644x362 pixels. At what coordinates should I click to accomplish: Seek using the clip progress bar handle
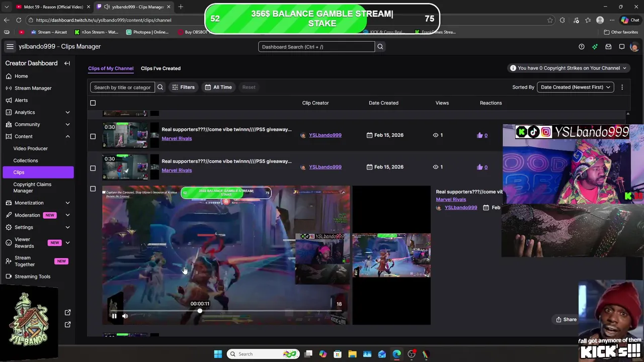point(200,311)
